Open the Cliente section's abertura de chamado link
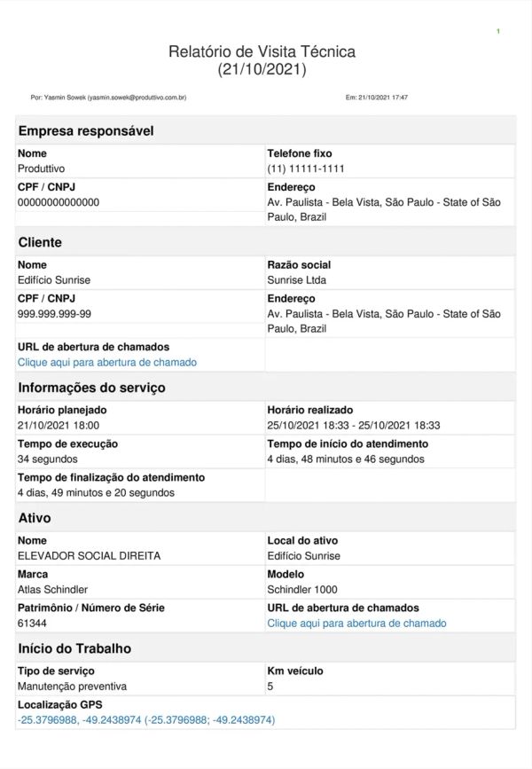532x769 pixels. pos(107,363)
